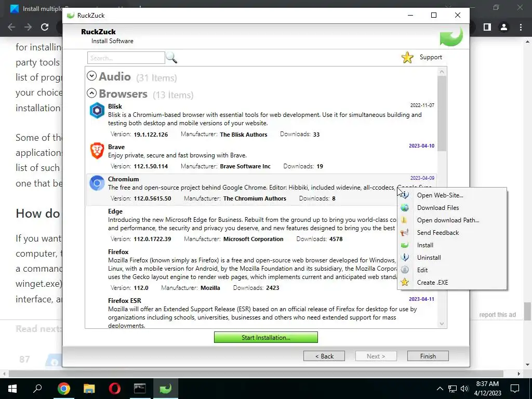The width and height of the screenshot is (532, 399).
Task: Open Chrome from the Windows taskbar
Action: 63,389
